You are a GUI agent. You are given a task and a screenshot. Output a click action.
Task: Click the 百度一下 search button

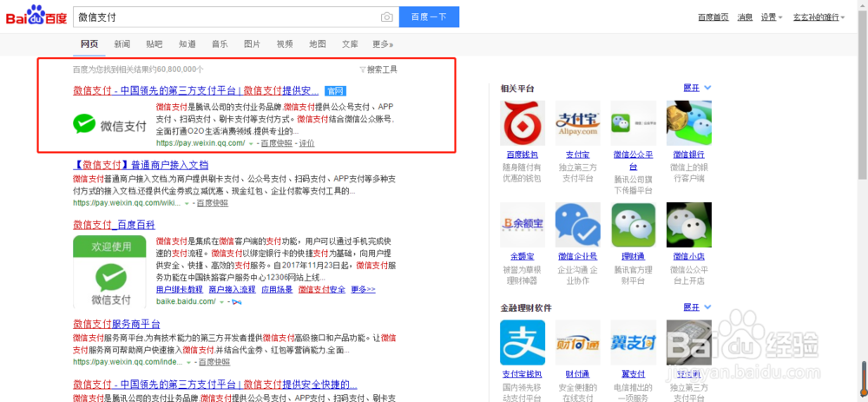tap(429, 17)
